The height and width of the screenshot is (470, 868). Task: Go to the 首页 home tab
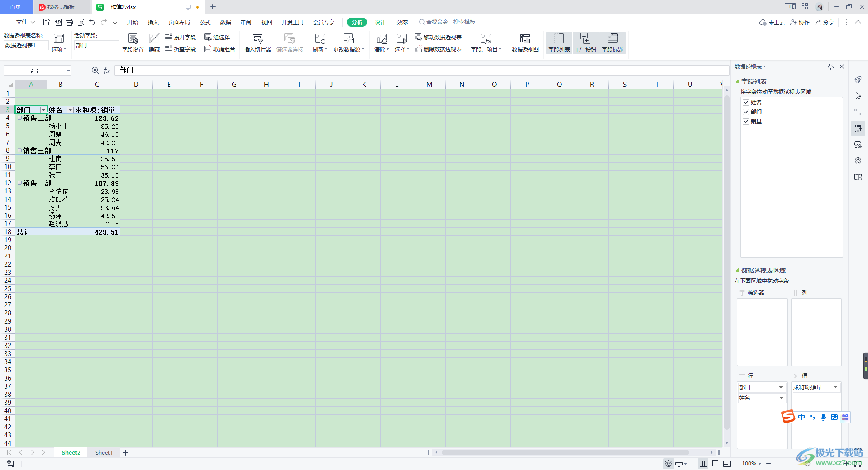[x=15, y=7]
